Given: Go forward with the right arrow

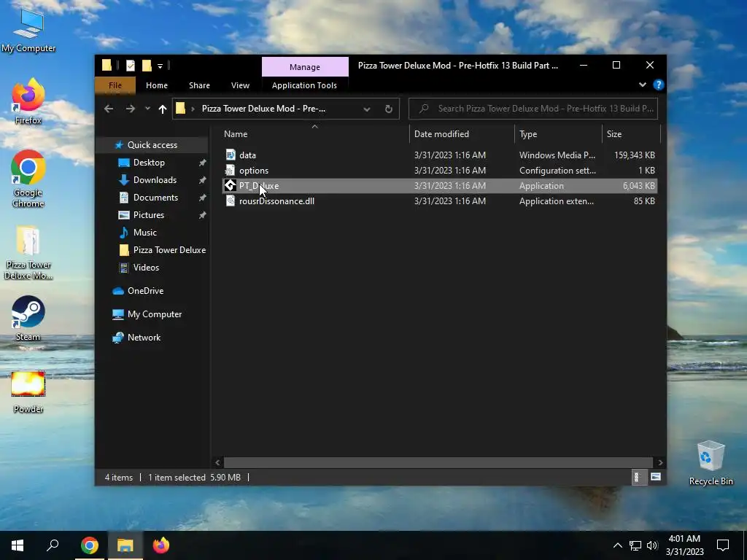Looking at the screenshot, I should [x=130, y=109].
